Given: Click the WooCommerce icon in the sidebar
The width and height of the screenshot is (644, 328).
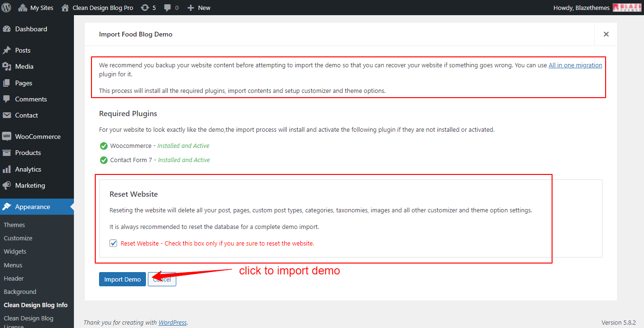Looking at the screenshot, I should [7, 137].
